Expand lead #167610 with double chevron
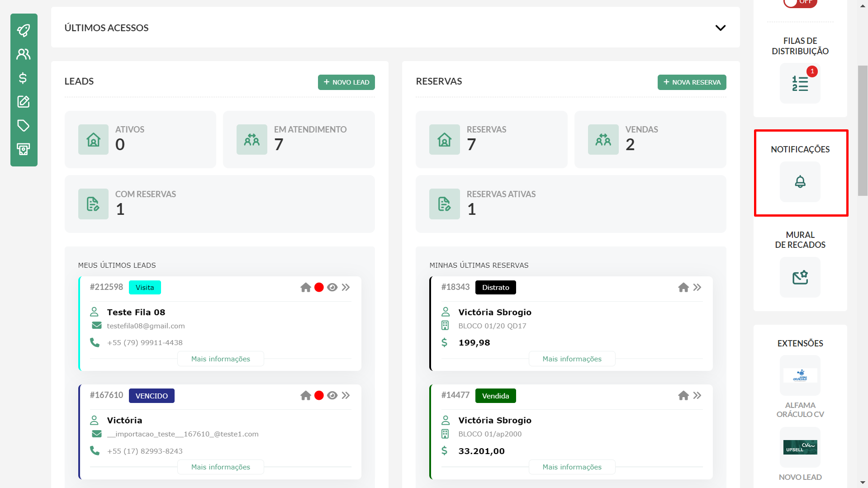The image size is (868, 488). (346, 396)
